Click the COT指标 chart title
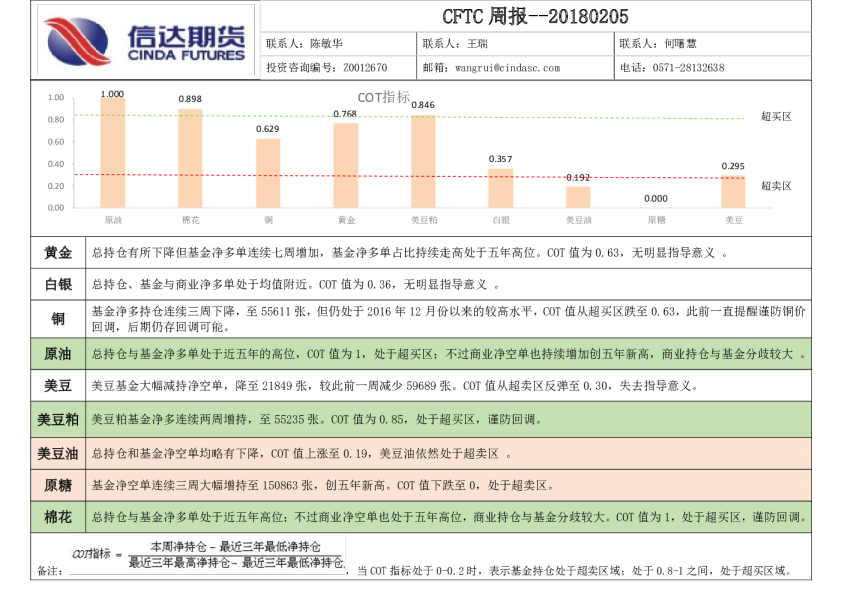842x595 pixels. (x=383, y=97)
